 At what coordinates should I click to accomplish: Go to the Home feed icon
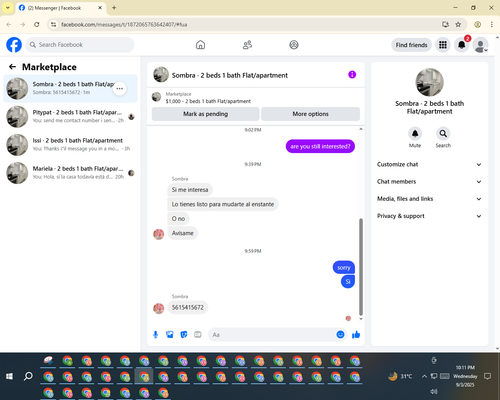pyautogui.click(x=200, y=45)
